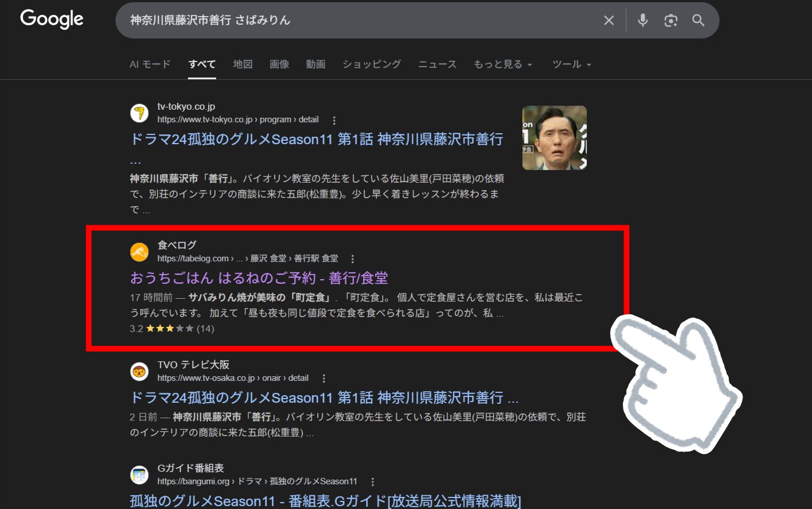Switch to the ニュース tab
812x509 pixels.
point(437,64)
